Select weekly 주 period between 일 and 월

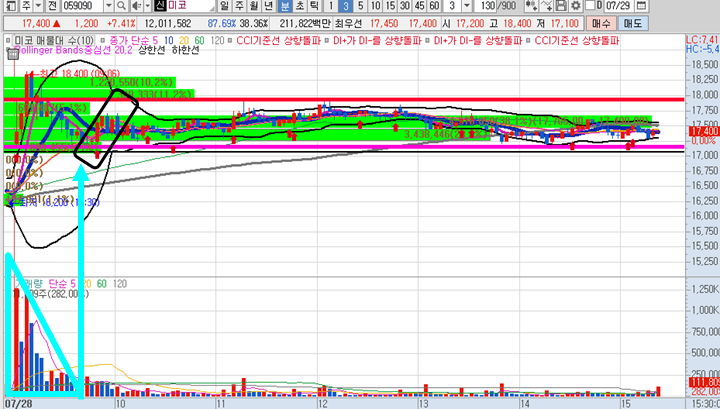tap(239, 6)
